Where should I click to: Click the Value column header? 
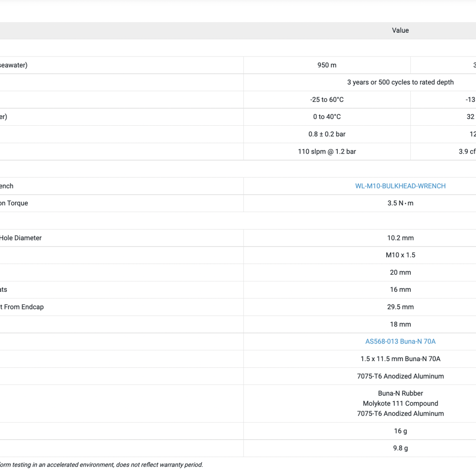pos(400,31)
